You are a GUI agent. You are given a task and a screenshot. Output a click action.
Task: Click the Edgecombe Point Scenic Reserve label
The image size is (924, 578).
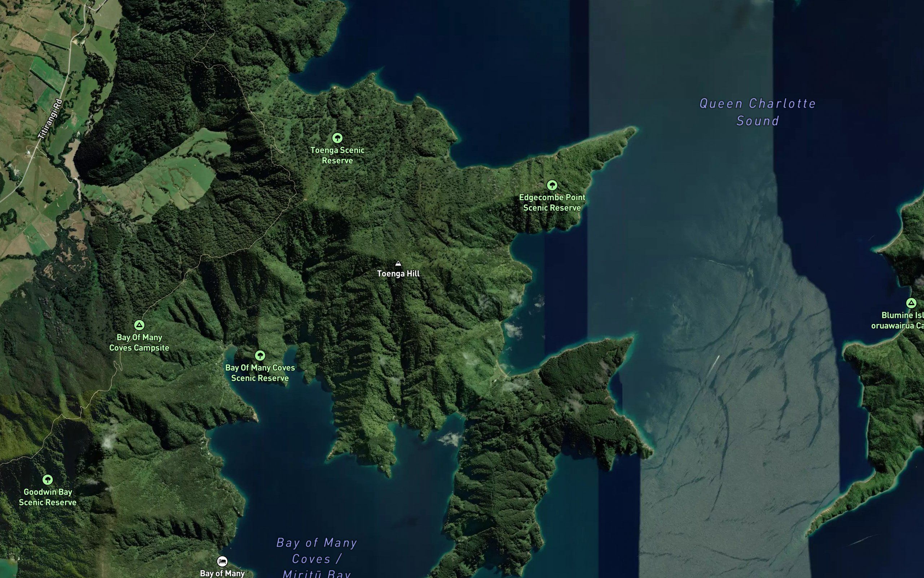(552, 203)
